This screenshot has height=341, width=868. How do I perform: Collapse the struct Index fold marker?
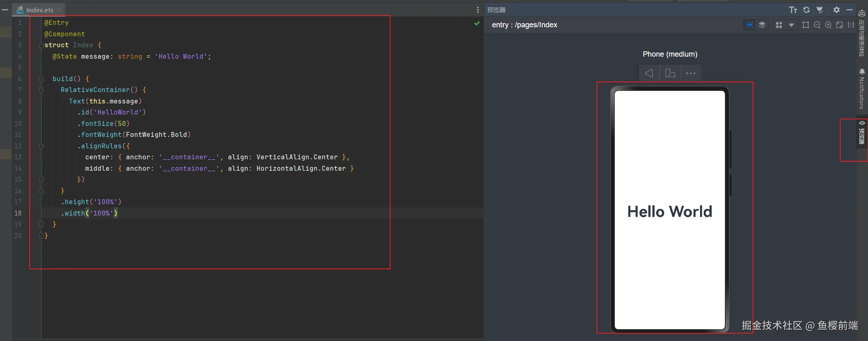41,45
